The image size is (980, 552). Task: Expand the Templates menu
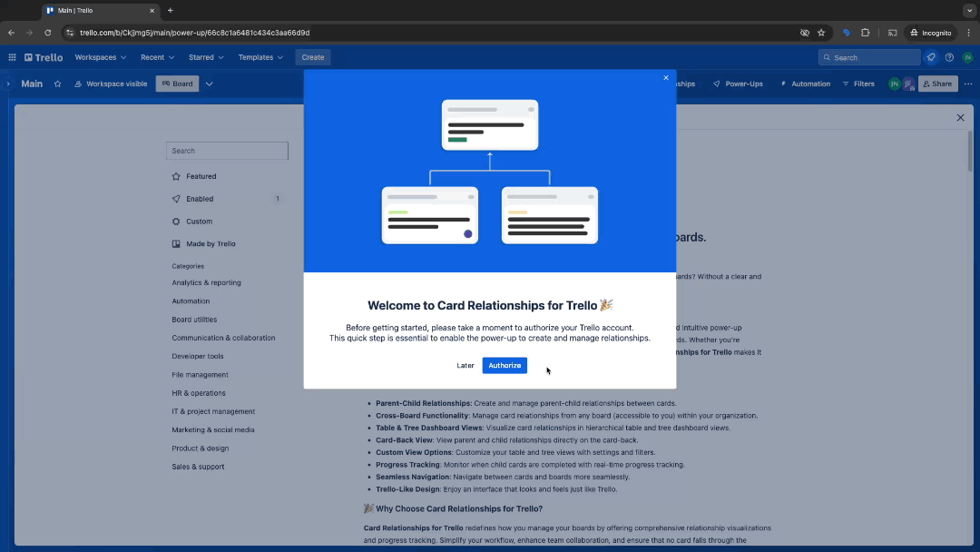[260, 56]
